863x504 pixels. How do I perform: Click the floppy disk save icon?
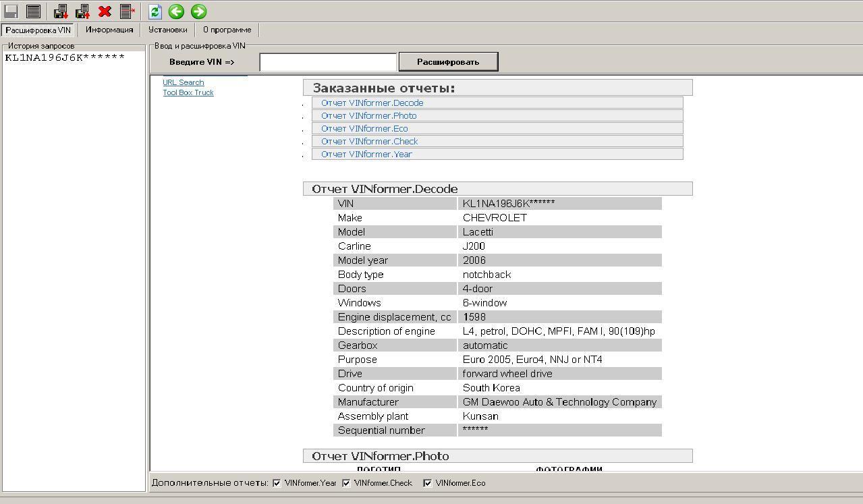coord(11,11)
